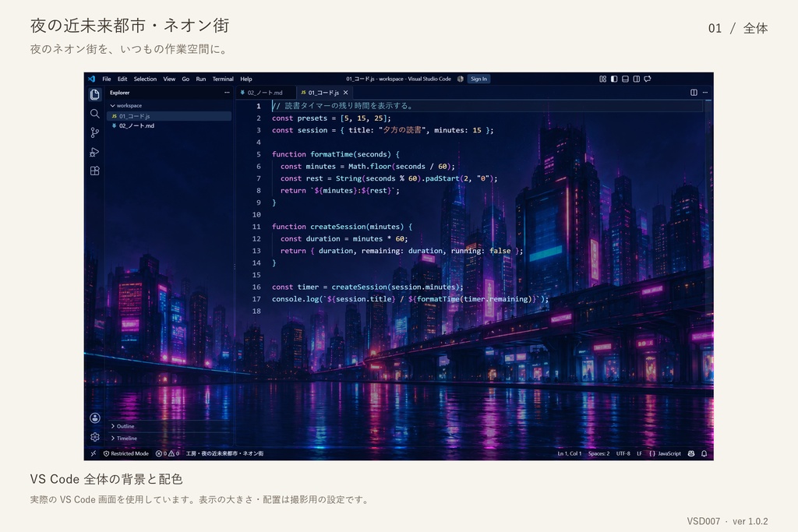Image resolution: width=798 pixels, height=532 pixels.
Task: Open the File menu
Action: tap(106, 79)
